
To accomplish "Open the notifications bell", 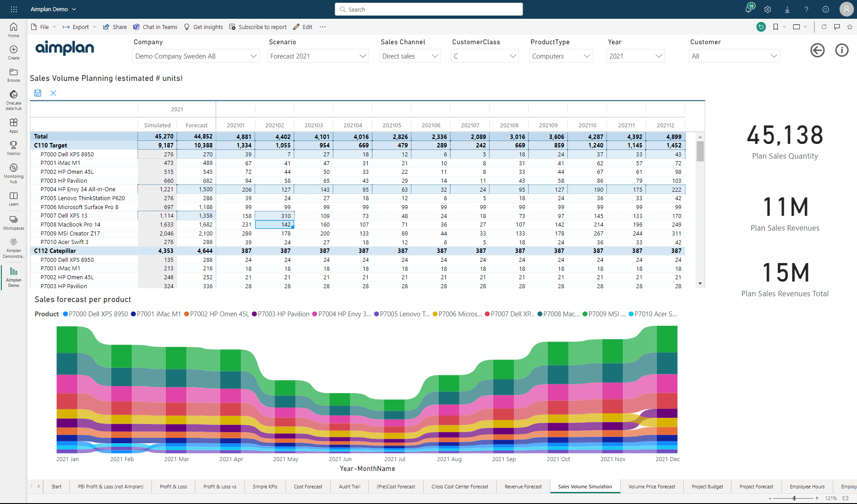I will tap(749, 9).
